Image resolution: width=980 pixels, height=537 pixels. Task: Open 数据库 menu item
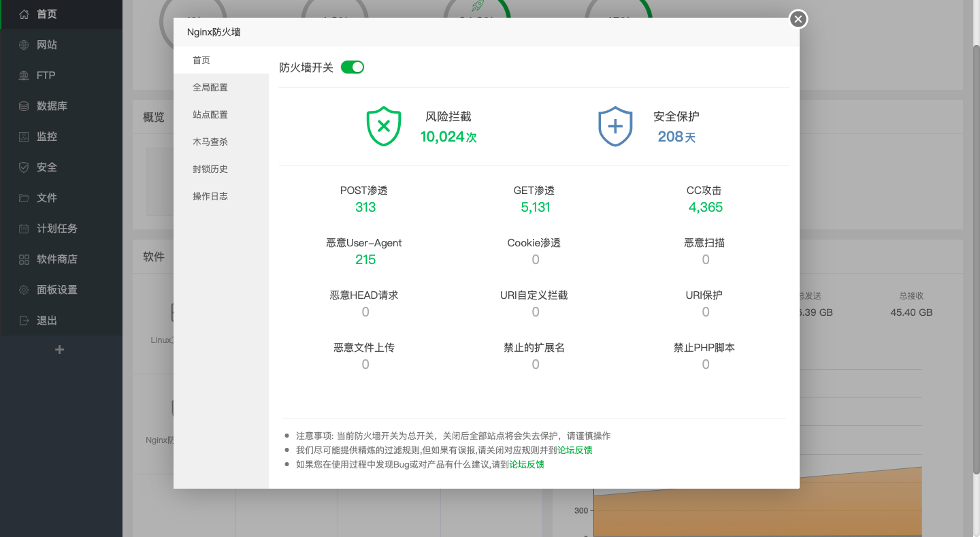[x=61, y=106]
